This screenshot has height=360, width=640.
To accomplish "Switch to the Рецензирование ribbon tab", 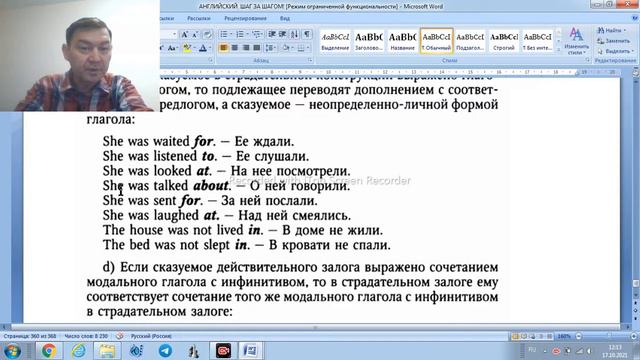I will click(245, 18).
